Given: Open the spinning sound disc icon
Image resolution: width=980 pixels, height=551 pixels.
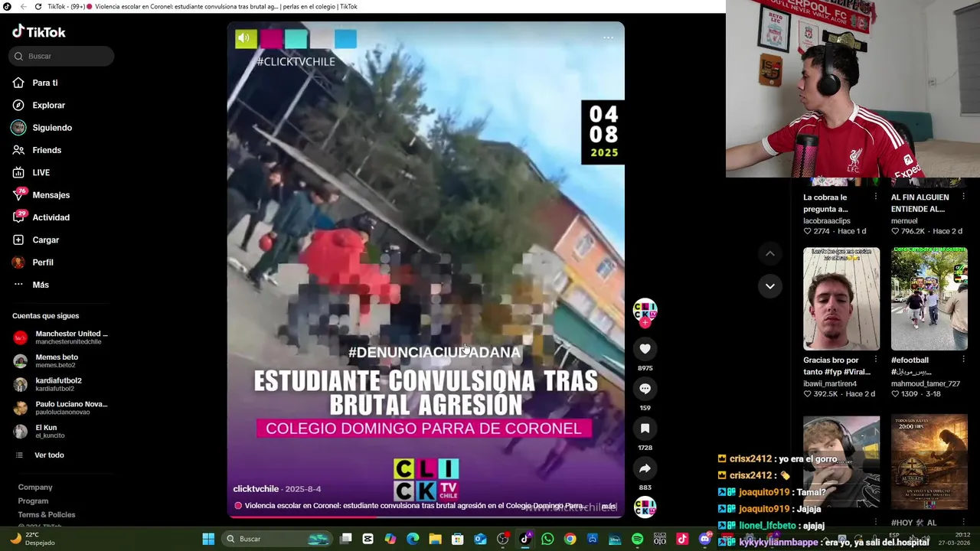Looking at the screenshot, I should 645,507.
